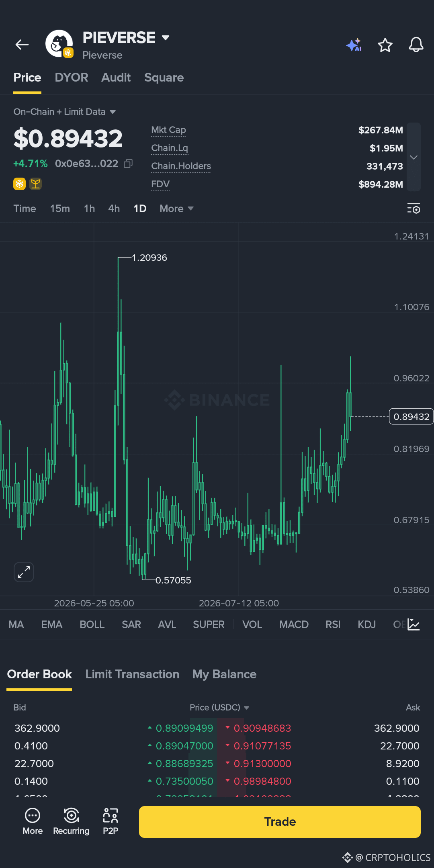Toggle the BOLL indicator
The height and width of the screenshot is (868, 434).
click(x=92, y=624)
